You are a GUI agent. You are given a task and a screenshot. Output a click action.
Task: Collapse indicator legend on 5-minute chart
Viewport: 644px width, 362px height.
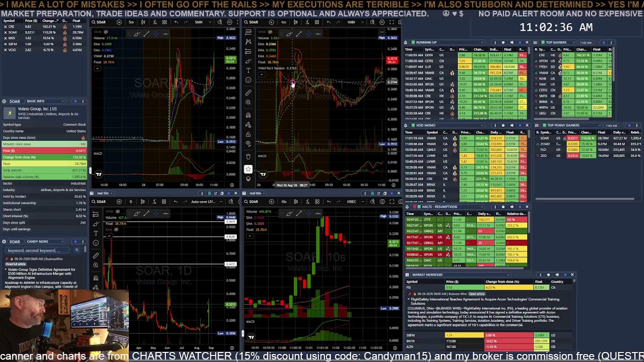(98, 68)
